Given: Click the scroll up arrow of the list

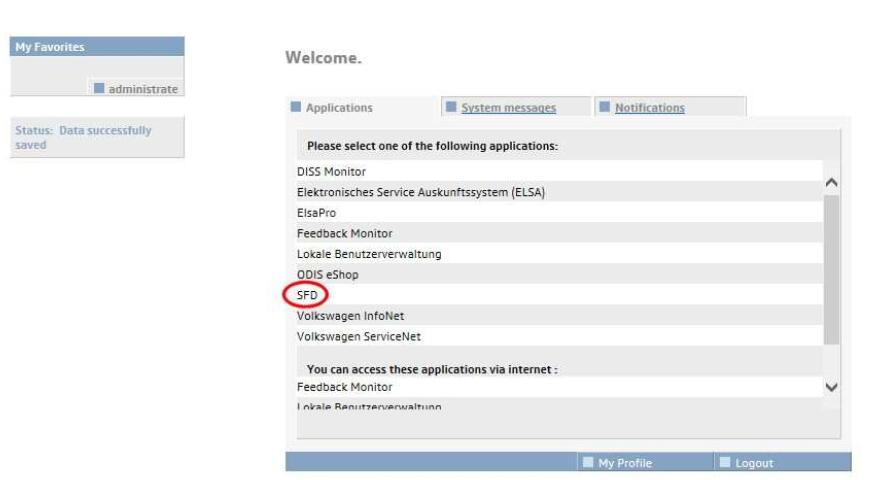Looking at the screenshot, I should [831, 182].
